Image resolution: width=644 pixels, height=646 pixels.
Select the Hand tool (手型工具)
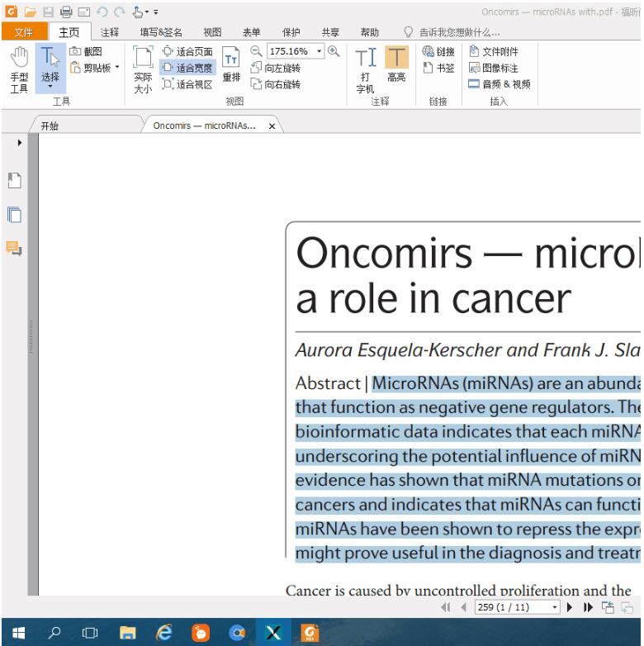click(18, 70)
